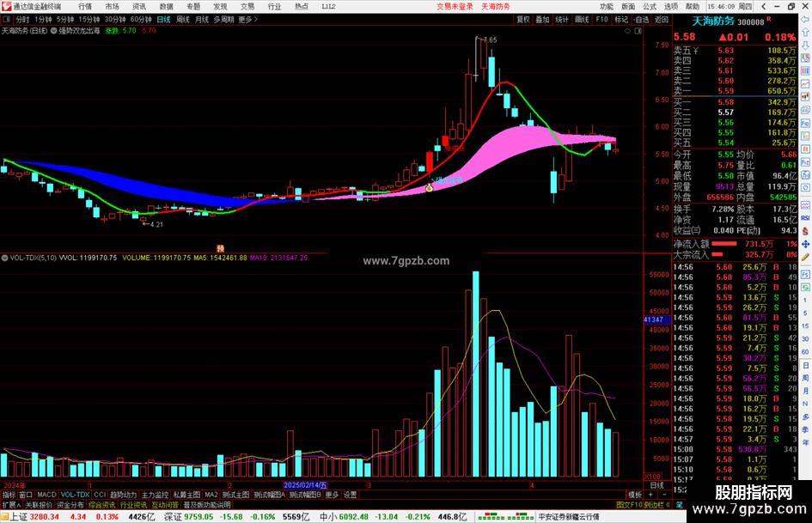Image resolution: width=812 pixels, height=523 pixels.
Task: Open the 资讯 menu
Action: click(139, 7)
